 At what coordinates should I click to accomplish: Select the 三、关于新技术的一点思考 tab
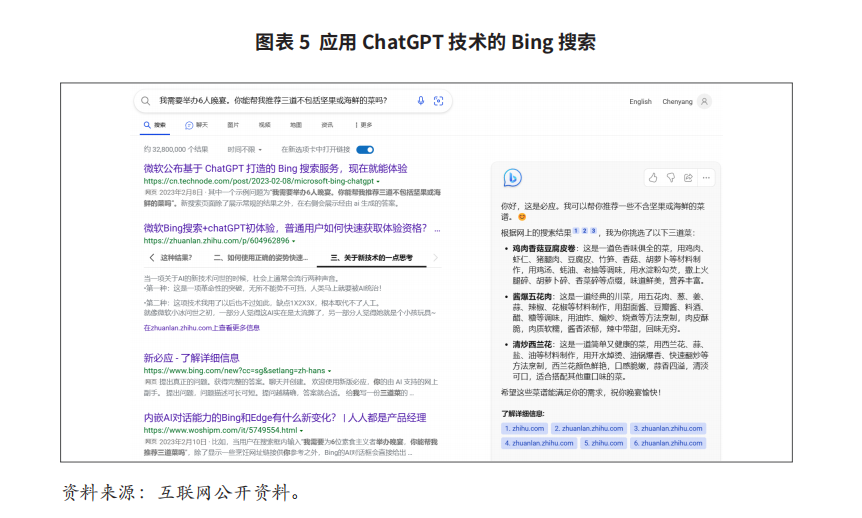coord(372,257)
